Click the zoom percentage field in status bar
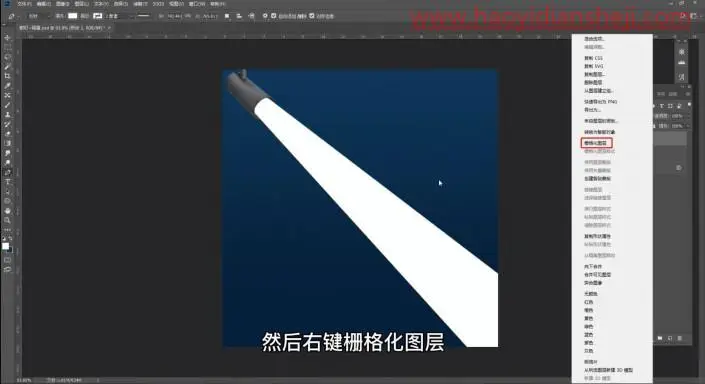705x384 pixels. [24, 380]
